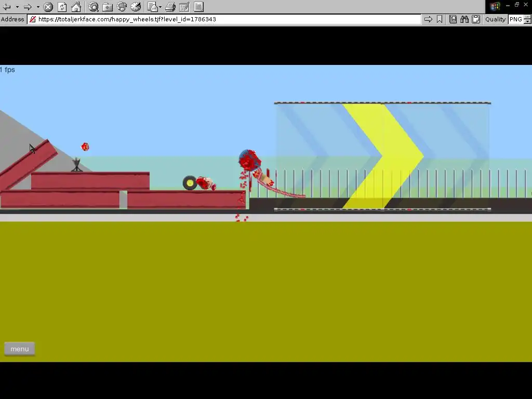Minimize the browser window
Viewport: 532px width, 399px height.
tap(508, 5)
